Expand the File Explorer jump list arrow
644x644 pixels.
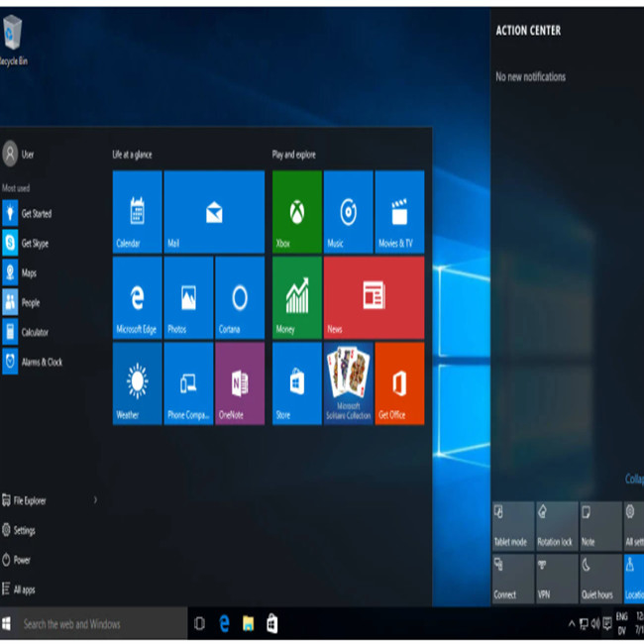click(95, 500)
